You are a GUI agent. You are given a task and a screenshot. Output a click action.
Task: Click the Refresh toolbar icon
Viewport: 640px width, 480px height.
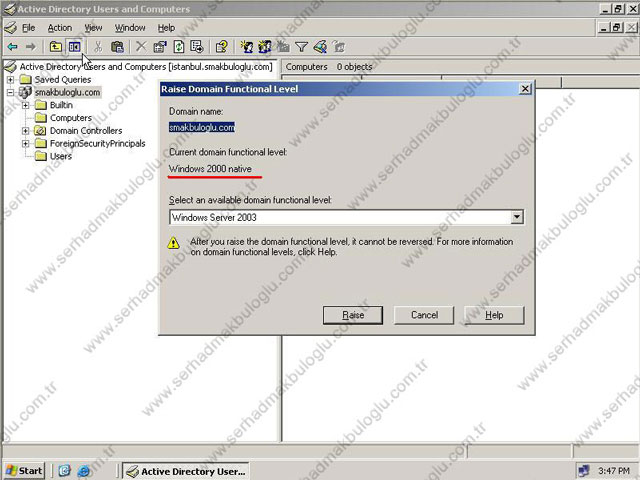coord(179,47)
